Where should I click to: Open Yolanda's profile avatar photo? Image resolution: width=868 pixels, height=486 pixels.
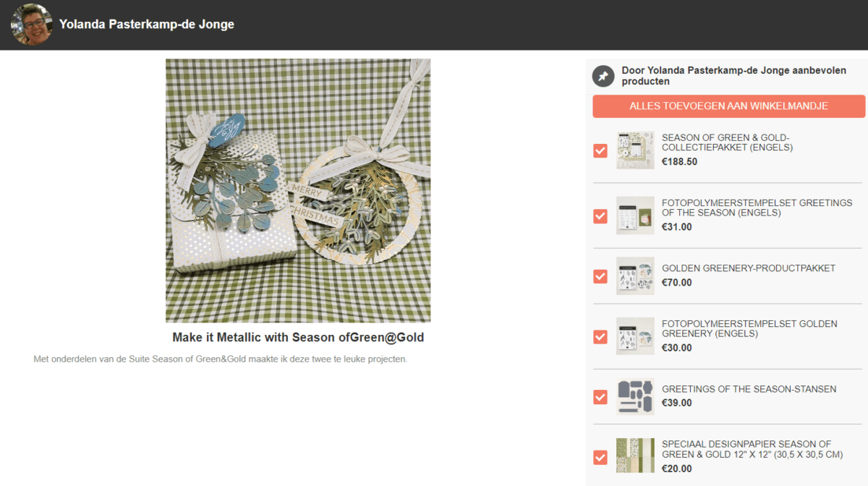pyautogui.click(x=31, y=25)
